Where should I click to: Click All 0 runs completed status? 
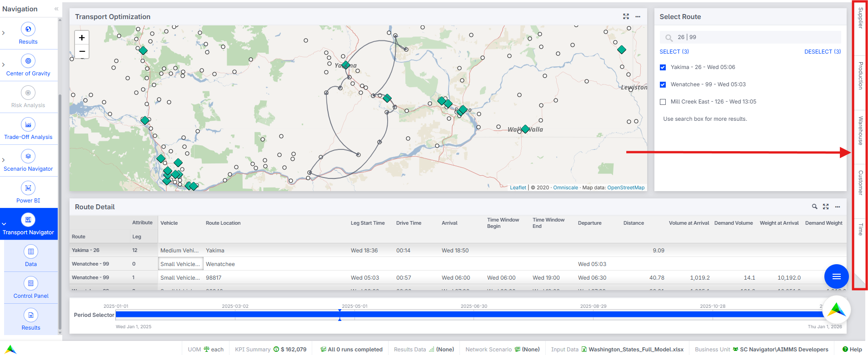point(351,349)
